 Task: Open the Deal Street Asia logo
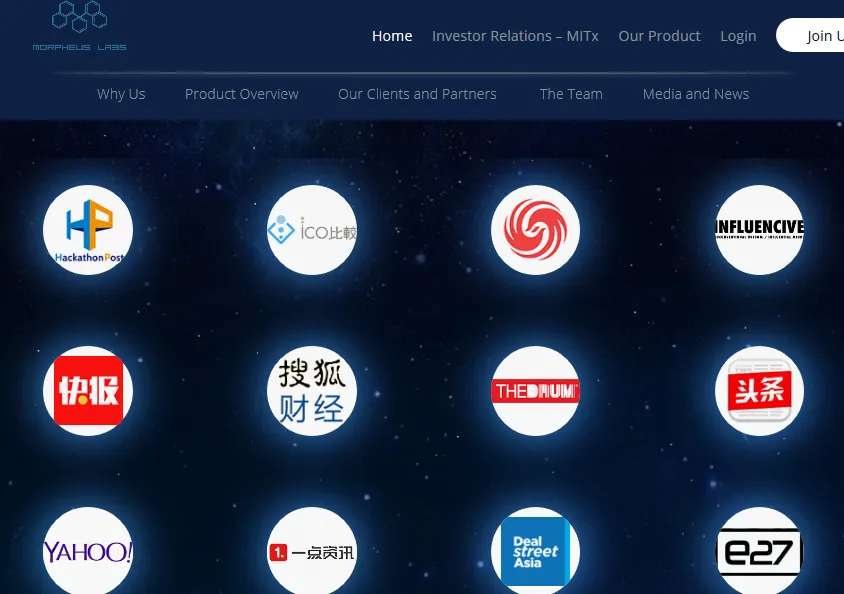pos(536,551)
